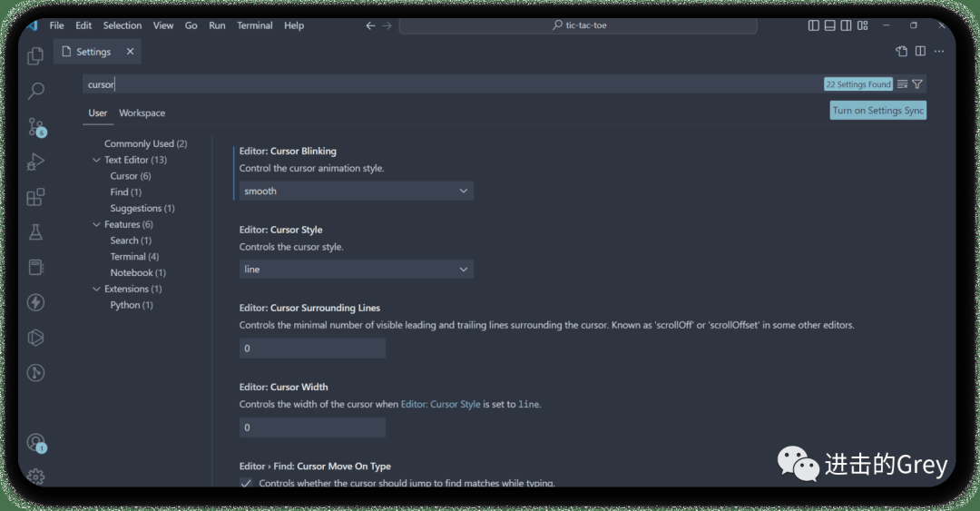Image resolution: width=980 pixels, height=511 pixels.
Task: Open Settings (JSON) icon in editor toolbar
Action: (901, 52)
